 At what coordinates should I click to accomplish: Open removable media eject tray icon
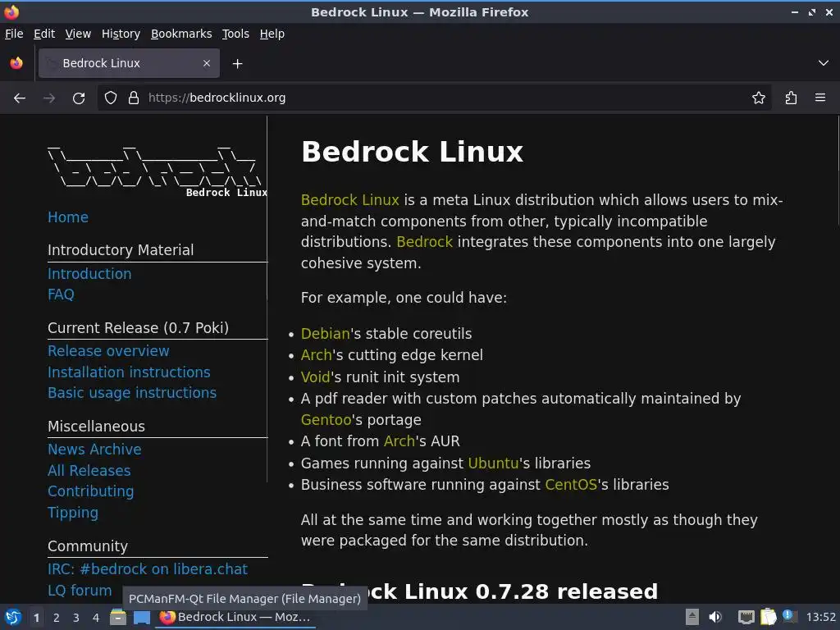pyautogui.click(x=692, y=618)
